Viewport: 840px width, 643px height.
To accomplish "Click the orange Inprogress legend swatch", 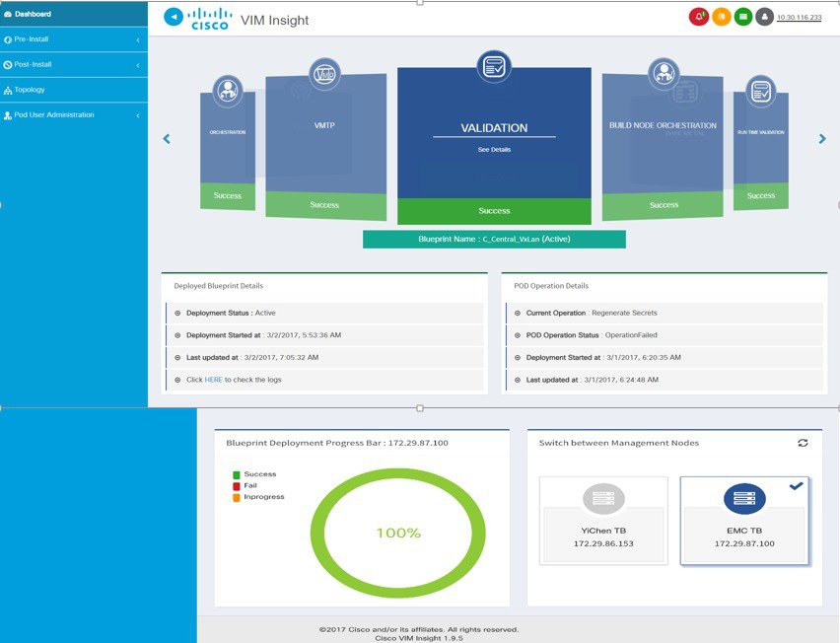I will [x=237, y=497].
